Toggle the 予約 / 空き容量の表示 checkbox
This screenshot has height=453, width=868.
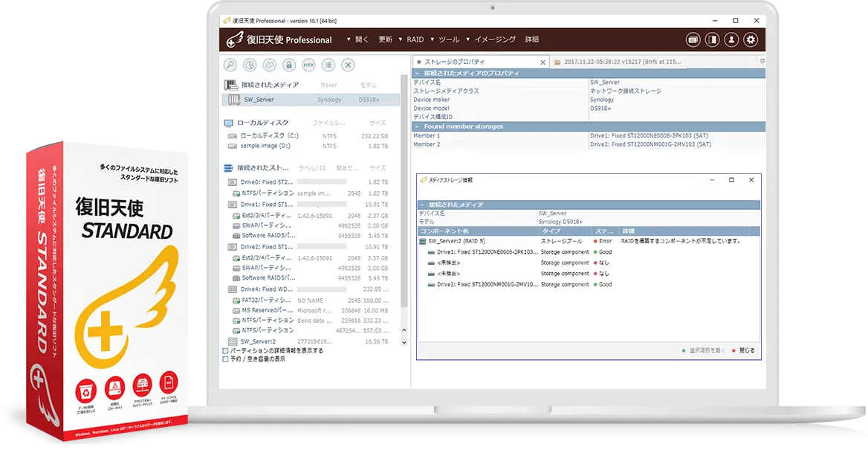tap(226, 359)
